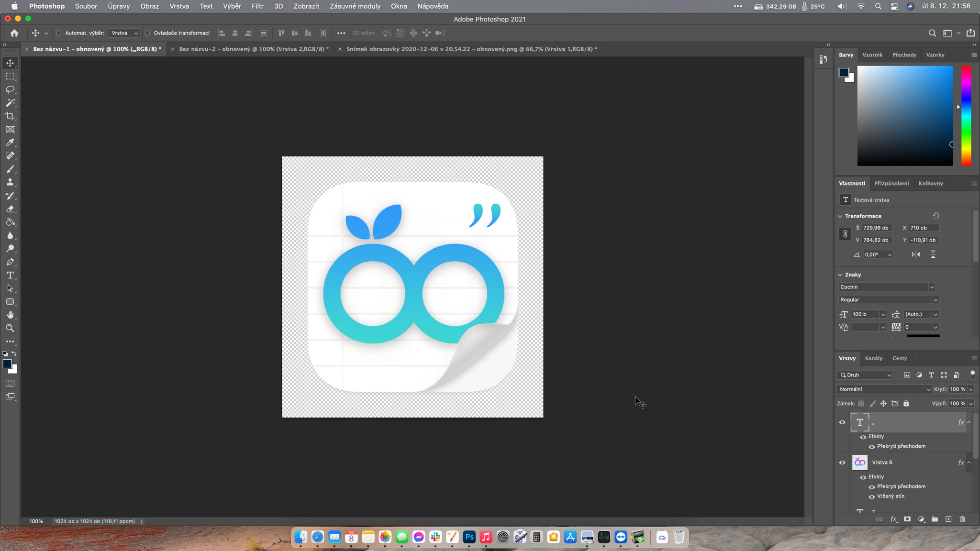
Task: Delete layer using trash icon
Action: [962, 519]
